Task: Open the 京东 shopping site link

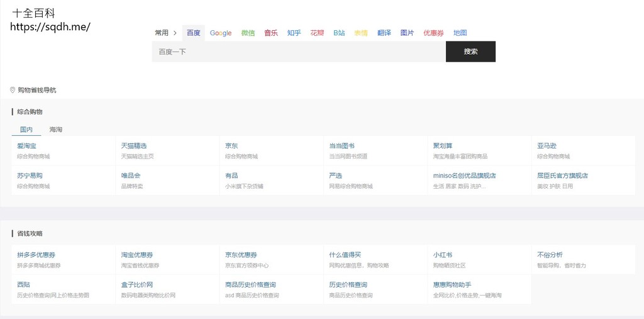Action: coord(231,146)
